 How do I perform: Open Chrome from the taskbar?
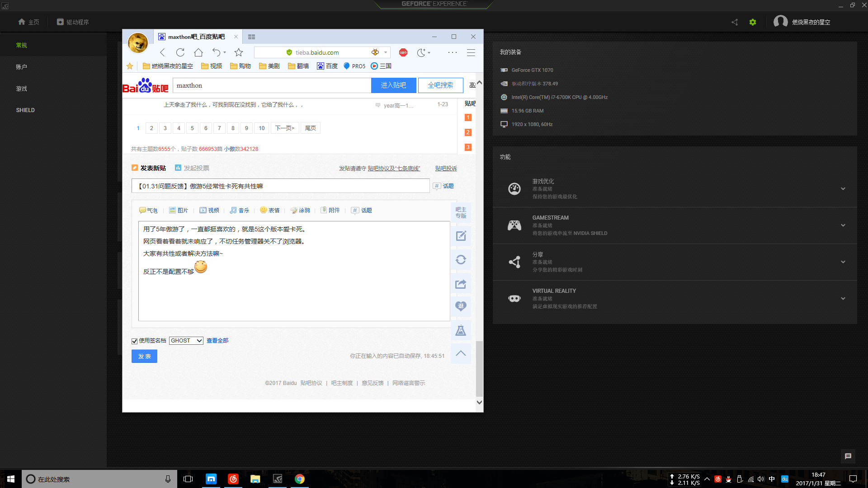pyautogui.click(x=300, y=479)
